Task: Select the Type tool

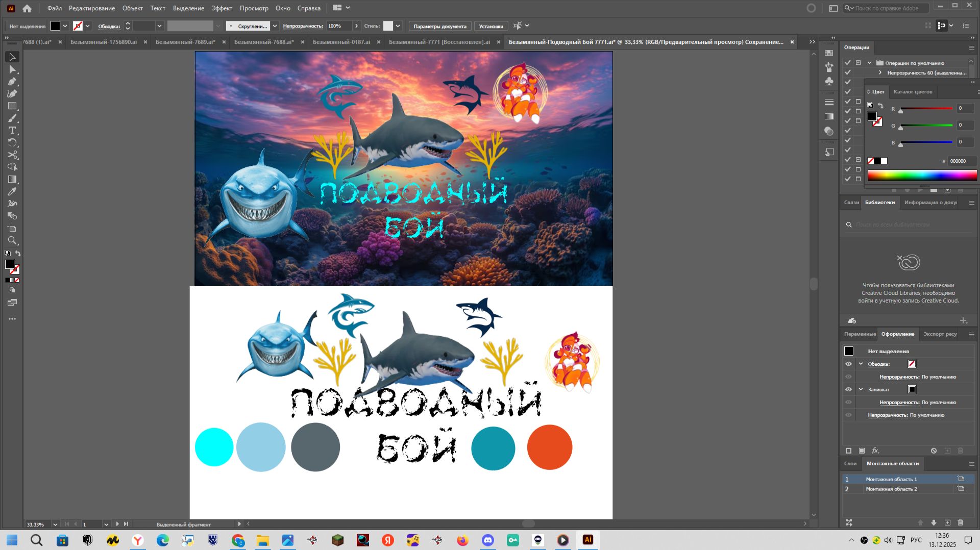Action: [12, 131]
